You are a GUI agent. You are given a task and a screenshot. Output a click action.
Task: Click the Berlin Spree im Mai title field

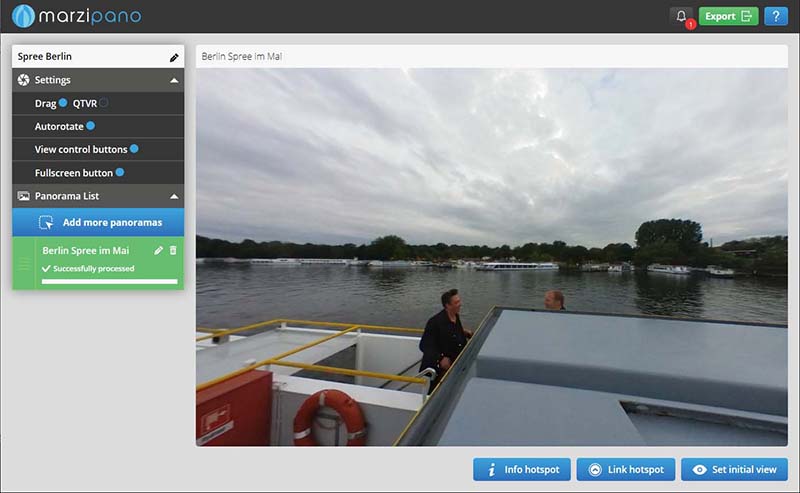point(492,57)
